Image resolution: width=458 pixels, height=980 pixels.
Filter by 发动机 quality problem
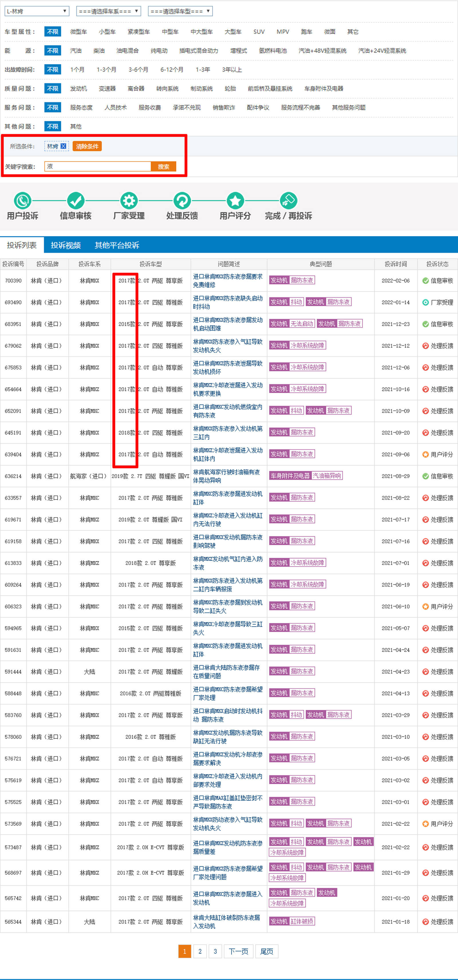pyautogui.click(x=78, y=89)
